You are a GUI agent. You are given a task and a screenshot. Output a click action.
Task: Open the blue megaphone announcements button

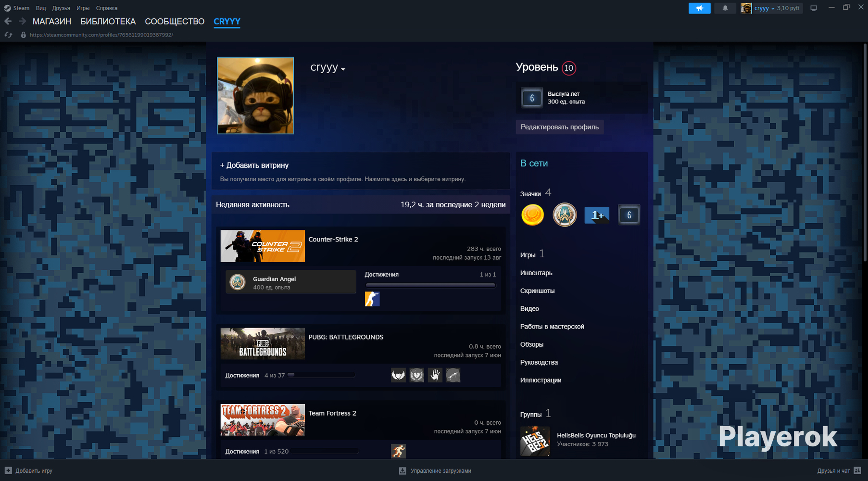point(699,8)
